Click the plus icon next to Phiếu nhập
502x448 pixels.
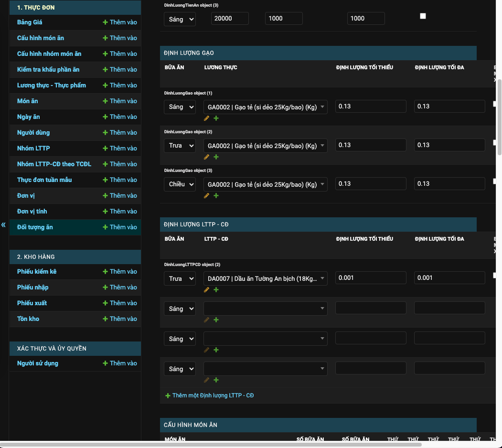coord(105,287)
